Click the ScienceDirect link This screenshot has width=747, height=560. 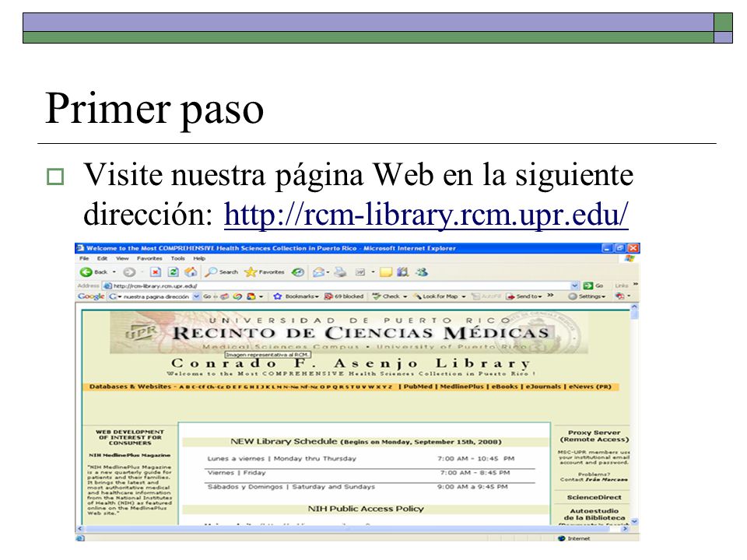pyautogui.click(x=594, y=497)
